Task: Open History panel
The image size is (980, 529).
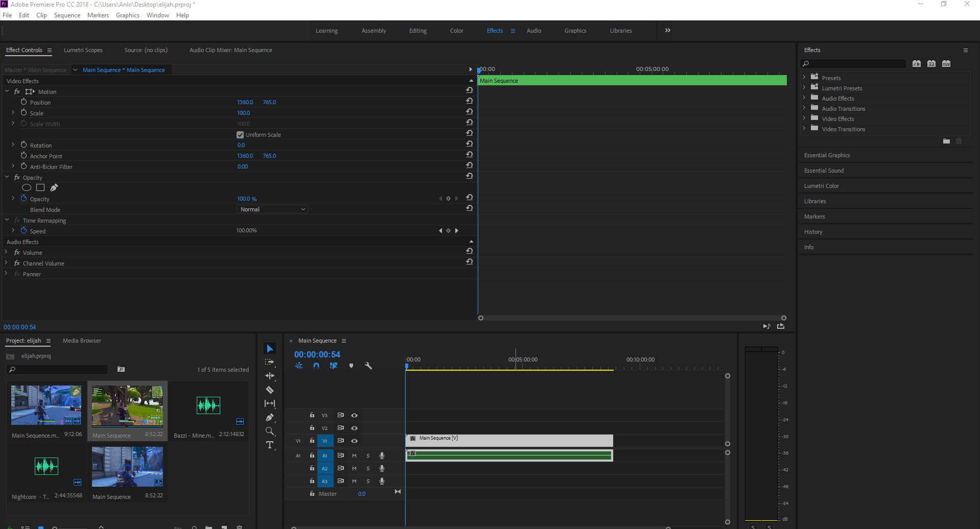Action: pos(813,232)
